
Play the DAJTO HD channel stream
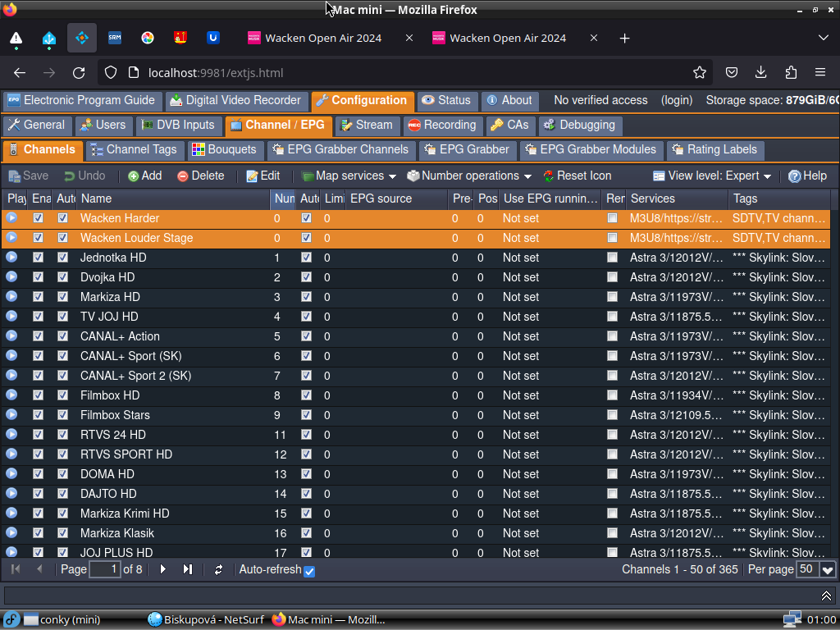pos(11,493)
